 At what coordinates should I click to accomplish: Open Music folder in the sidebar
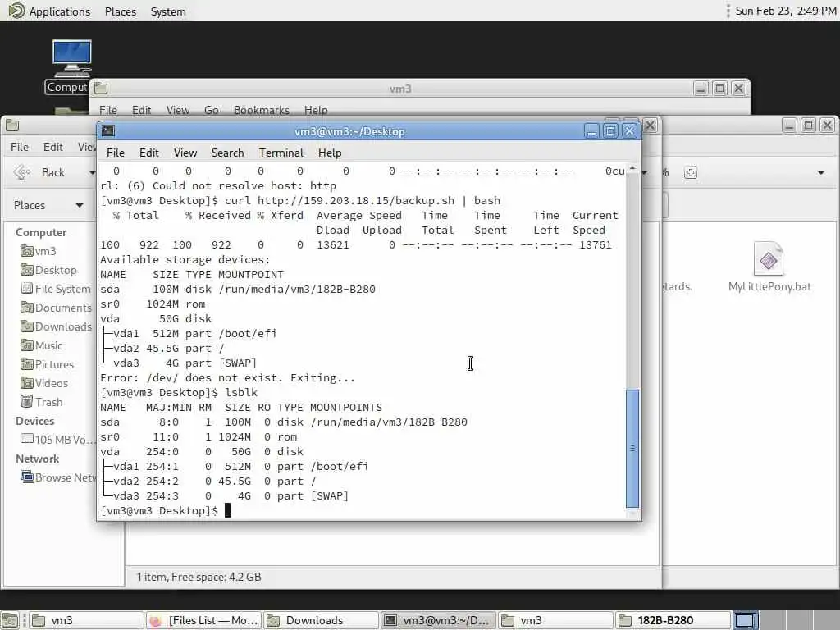coord(41,345)
